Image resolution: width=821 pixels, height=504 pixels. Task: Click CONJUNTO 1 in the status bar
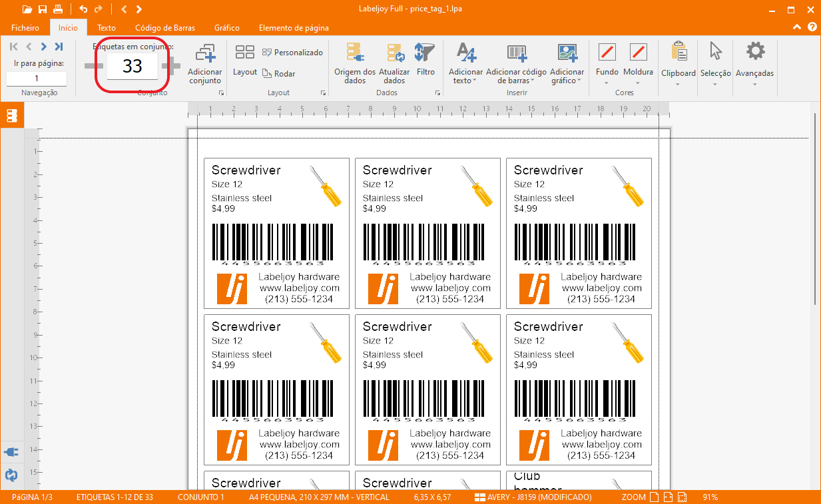pos(202,497)
